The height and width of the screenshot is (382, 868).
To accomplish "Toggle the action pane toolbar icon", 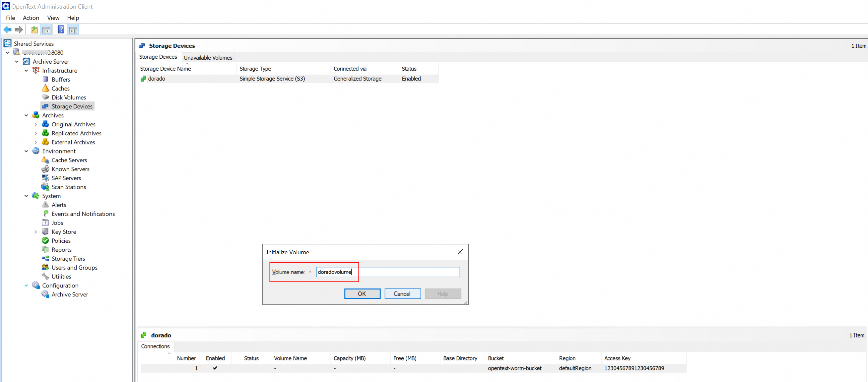I will 73,30.
